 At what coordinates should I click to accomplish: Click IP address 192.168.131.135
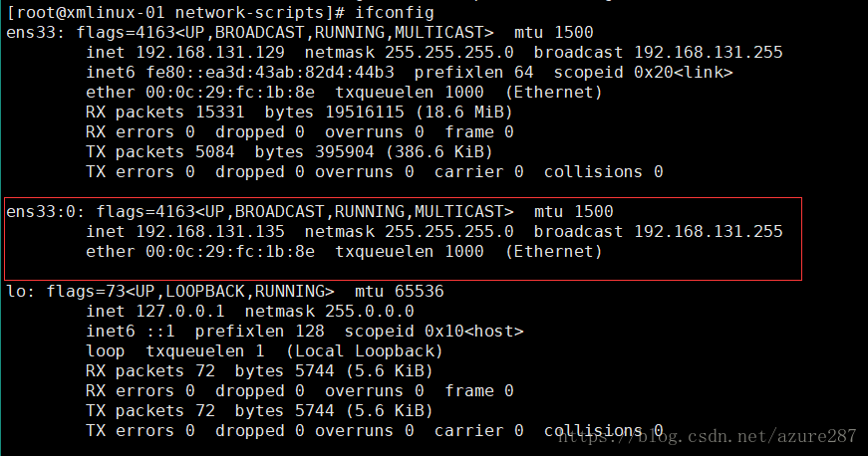pos(210,231)
